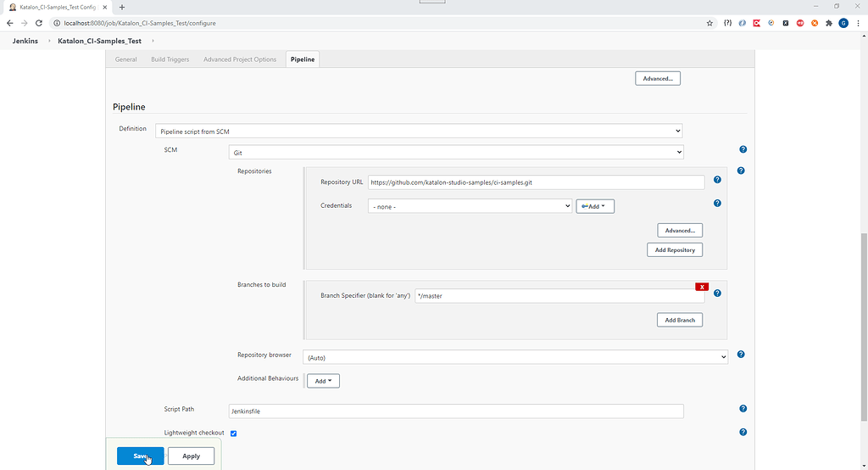Bookmark this page with the star icon
This screenshot has width=868, height=470.
[x=709, y=23]
